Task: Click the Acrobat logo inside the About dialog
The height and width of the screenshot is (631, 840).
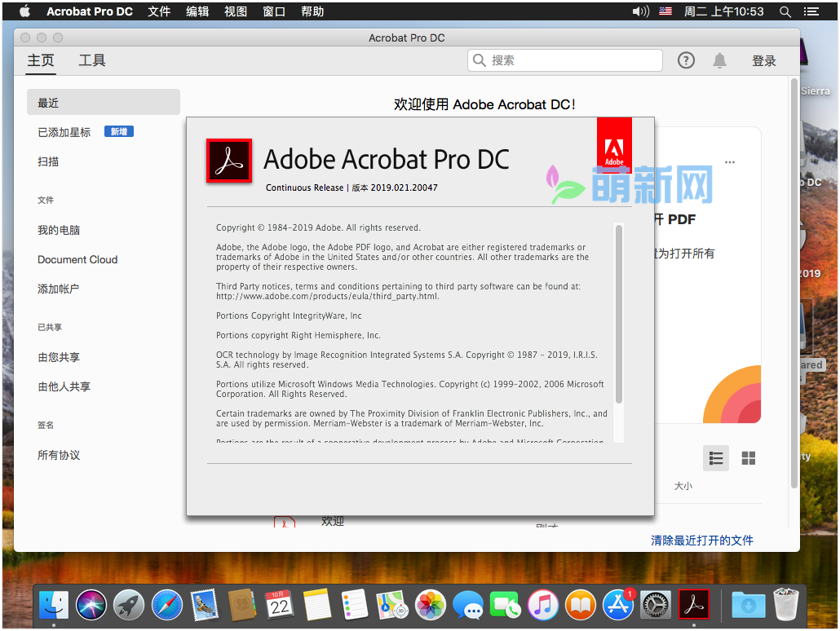Action: pyautogui.click(x=229, y=160)
